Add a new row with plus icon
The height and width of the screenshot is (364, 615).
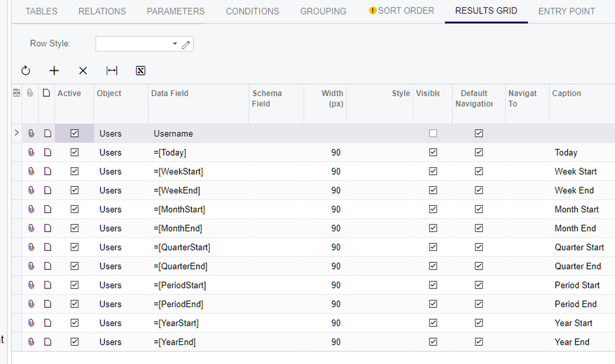tap(54, 71)
